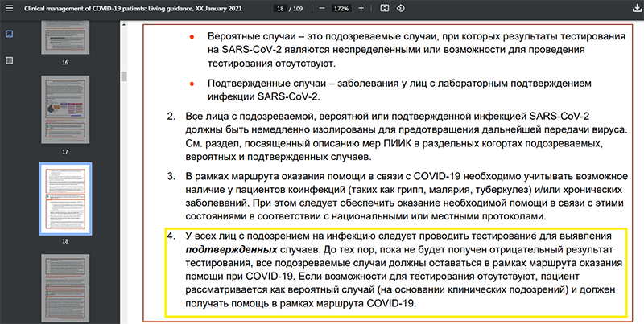Click the rotate document icon

[x=401, y=8]
